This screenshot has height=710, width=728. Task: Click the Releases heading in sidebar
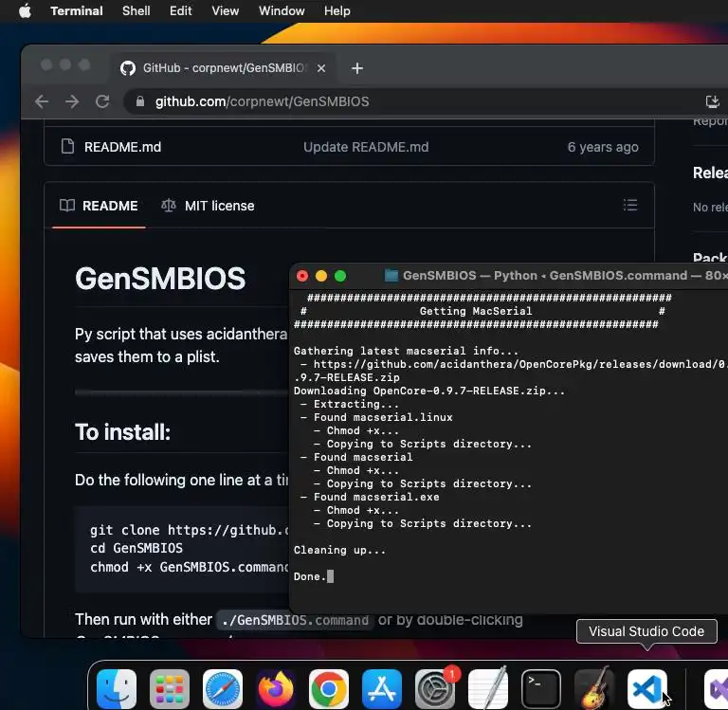pos(710,173)
